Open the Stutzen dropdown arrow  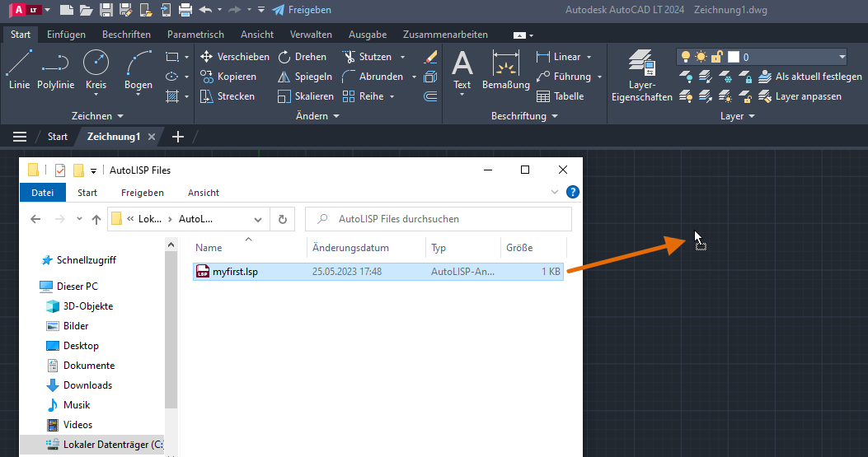[402, 57]
